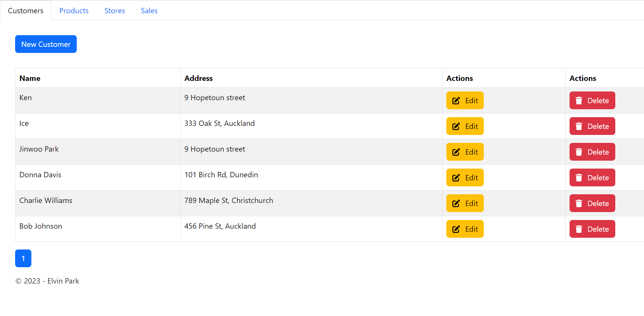Click the pencil edit icon for Ken
The width and height of the screenshot is (644, 316).
coord(456,101)
